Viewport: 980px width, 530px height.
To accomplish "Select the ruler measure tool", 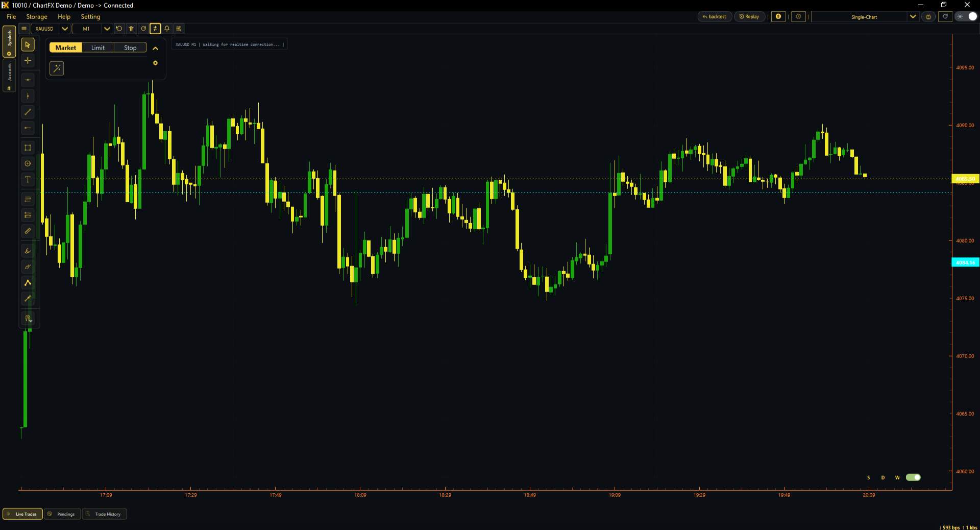I will click(28, 231).
